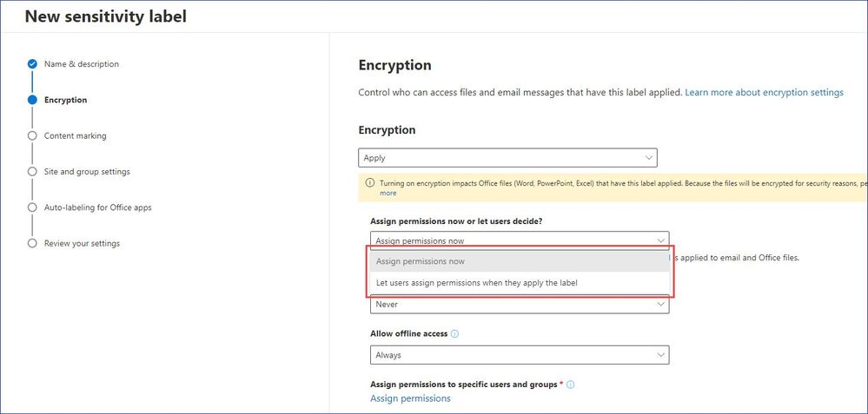Viewport: 868px width, 414px height.
Task: Open Learn more about encryption settings link
Action: tap(764, 92)
